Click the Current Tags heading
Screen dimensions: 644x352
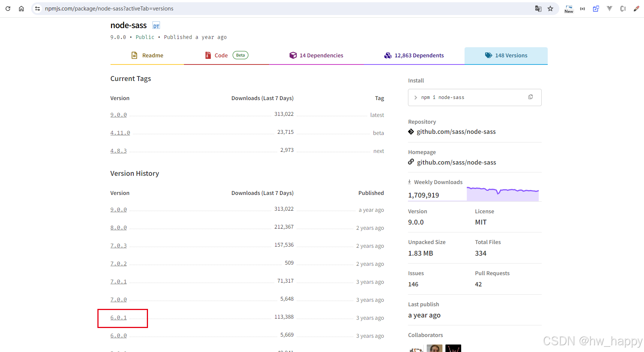coord(130,79)
